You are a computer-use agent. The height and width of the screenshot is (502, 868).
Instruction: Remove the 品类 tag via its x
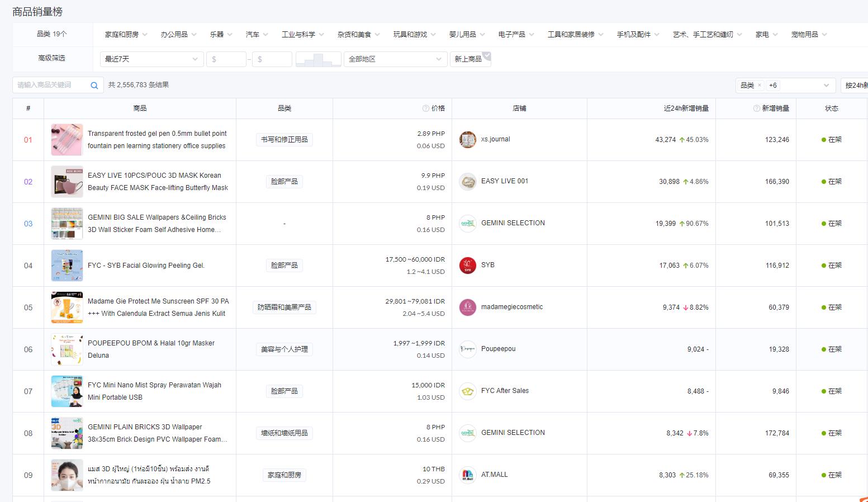click(x=760, y=86)
